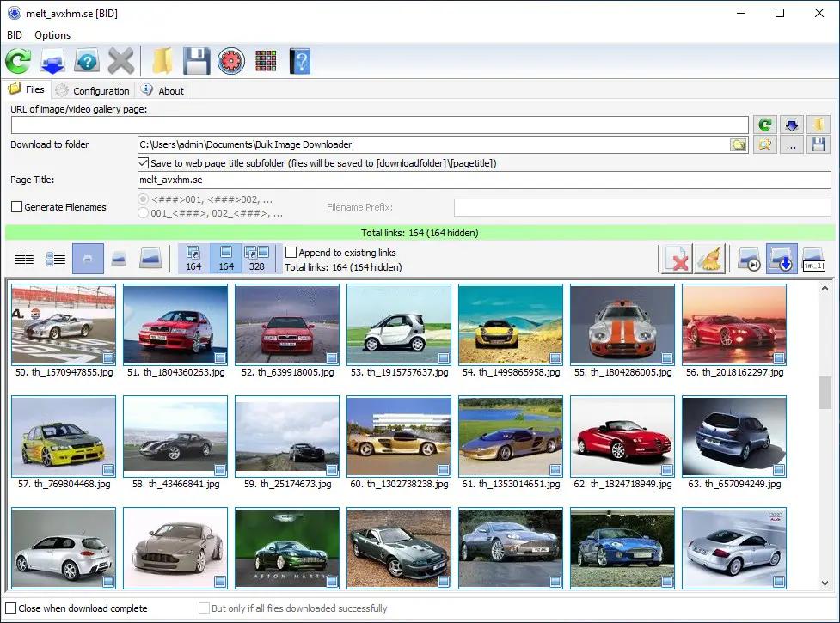This screenshot has height=623, width=840.
Task: Click the ellipsis button beside the download folder
Action: point(792,145)
